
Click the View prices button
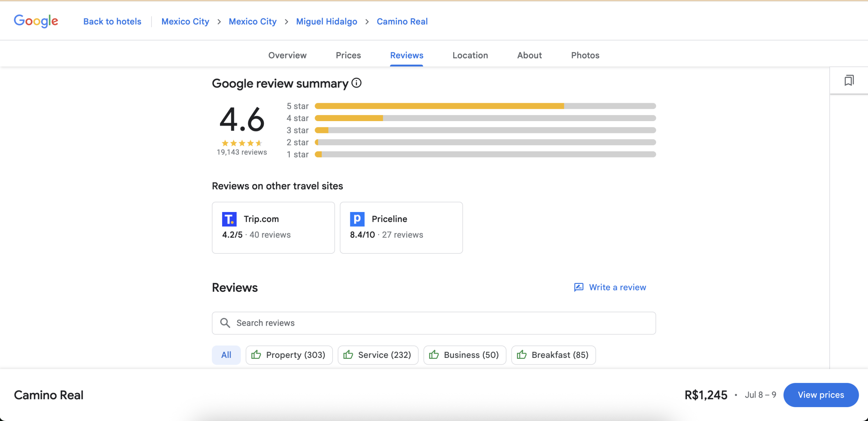pyautogui.click(x=821, y=395)
